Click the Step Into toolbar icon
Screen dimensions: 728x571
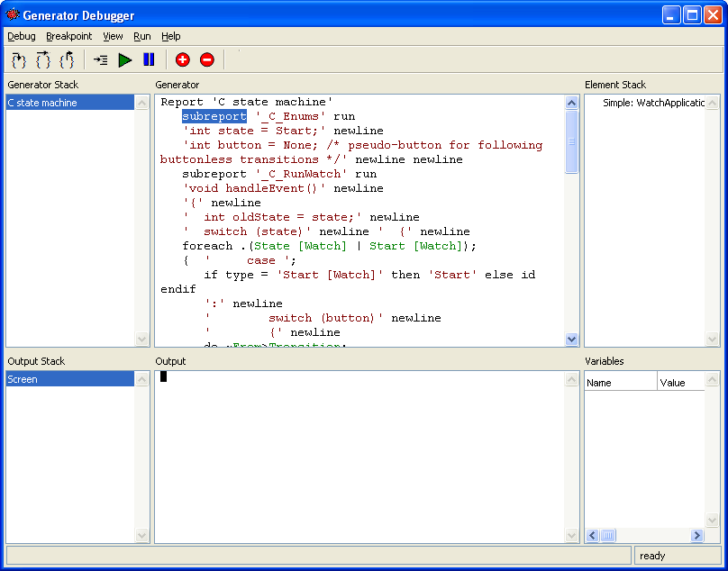[19, 60]
